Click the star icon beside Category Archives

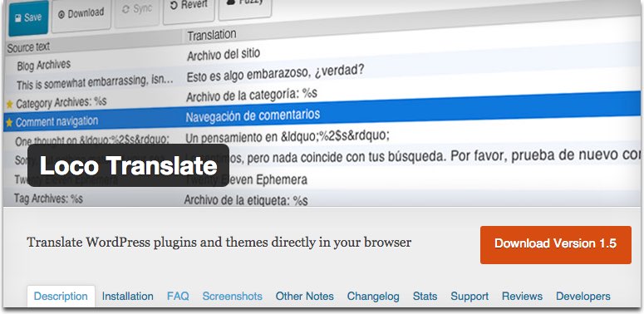click(10, 105)
